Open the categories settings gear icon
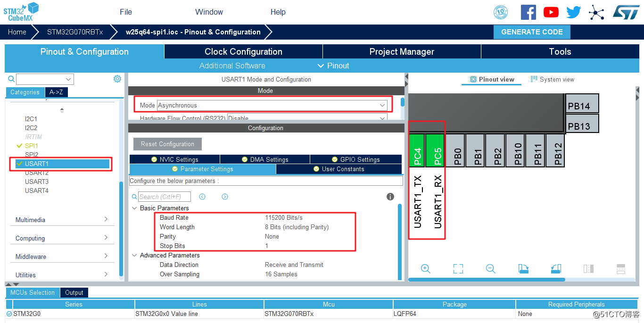Image resolution: width=644 pixels, height=323 pixels. tap(117, 79)
